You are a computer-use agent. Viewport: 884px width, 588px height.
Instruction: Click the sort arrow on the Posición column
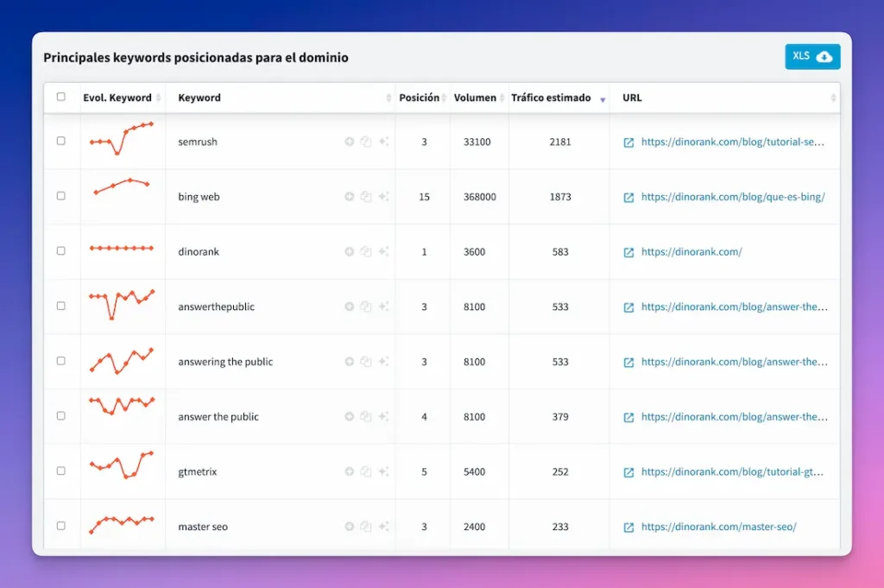tap(442, 98)
